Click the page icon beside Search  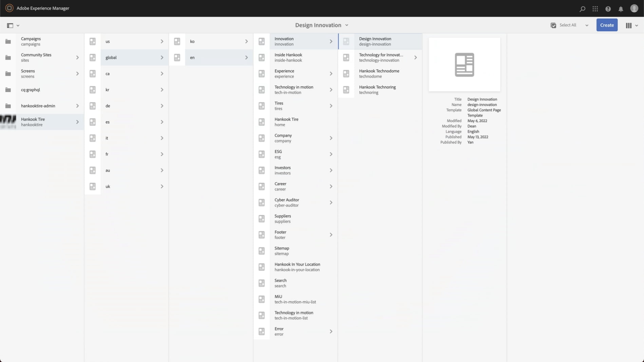click(x=262, y=283)
